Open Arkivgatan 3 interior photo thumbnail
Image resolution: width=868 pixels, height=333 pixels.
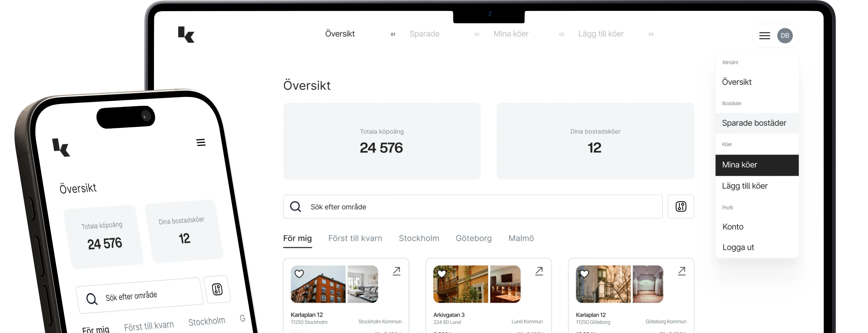pos(505,284)
